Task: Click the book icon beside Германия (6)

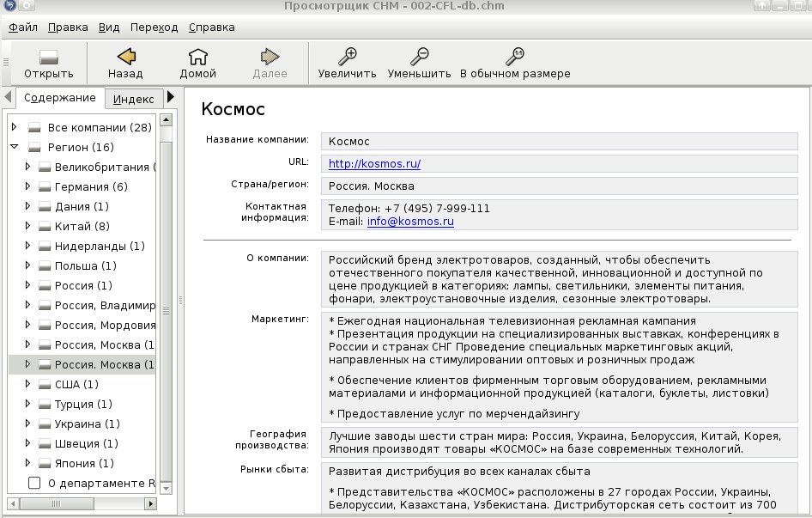Action: click(45, 186)
